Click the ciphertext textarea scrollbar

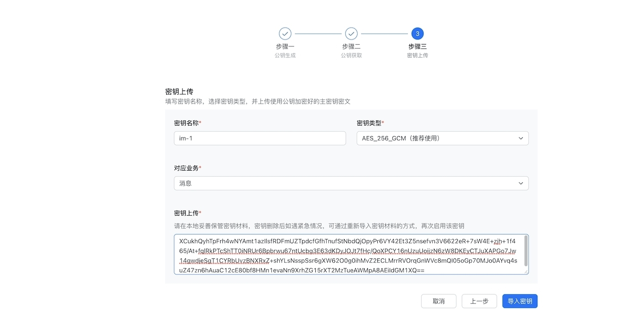526,252
